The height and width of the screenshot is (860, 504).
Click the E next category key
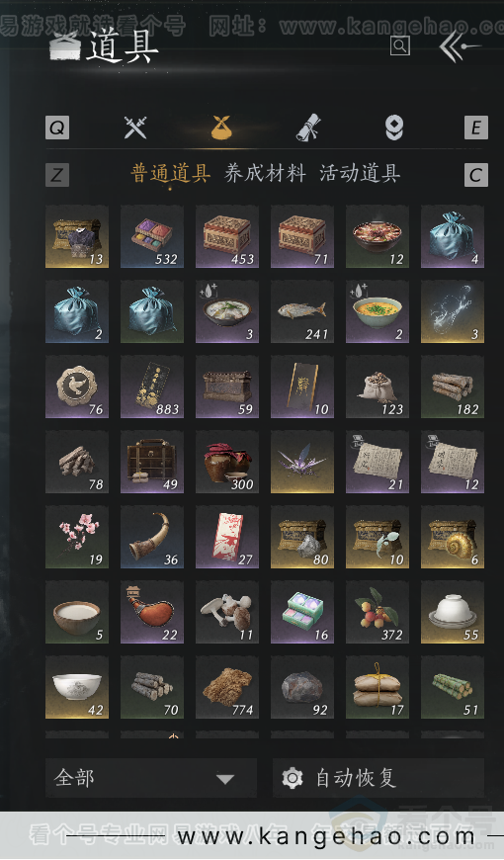[x=475, y=128]
